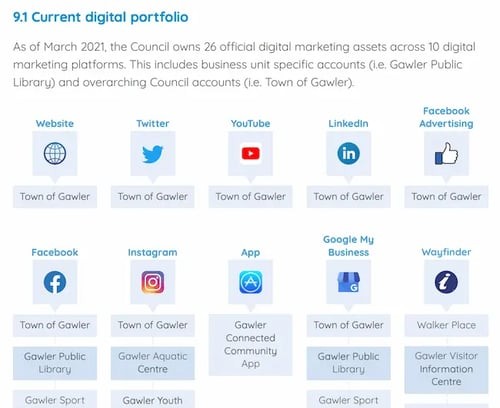The height and width of the screenshot is (408, 500).
Task: Click the Google My Business label
Action: [x=349, y=246]
